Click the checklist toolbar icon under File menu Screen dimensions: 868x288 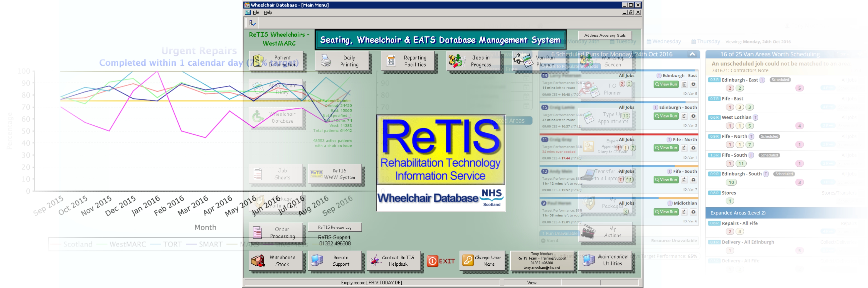point(252,23)
